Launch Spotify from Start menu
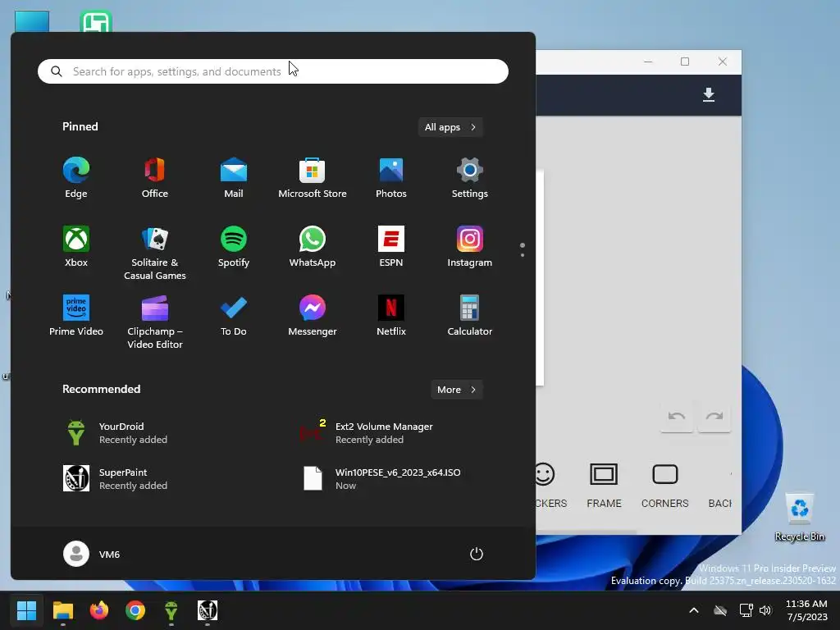840x630 pixels. click(x=234, y=247)
